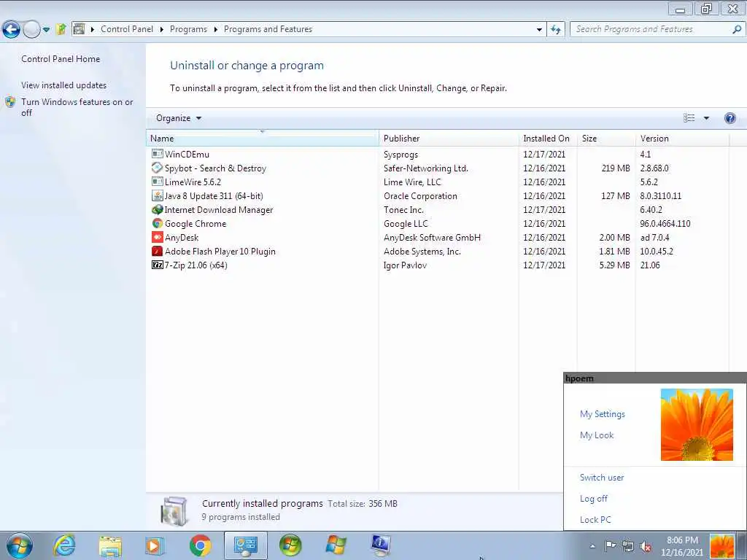Image resolution: width=747 pixels, height=560 pixels.
Task: Go back with the Back arrow button
Action: click(12, 29)
